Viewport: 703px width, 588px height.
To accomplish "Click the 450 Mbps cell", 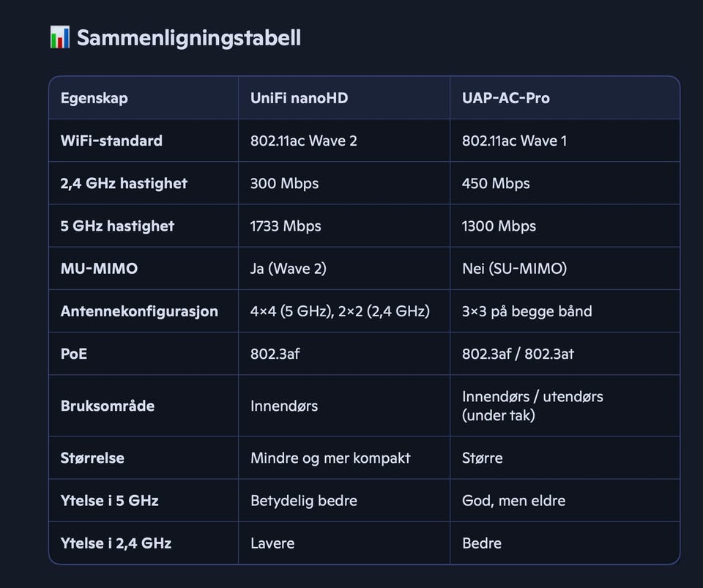I will 496,183.
